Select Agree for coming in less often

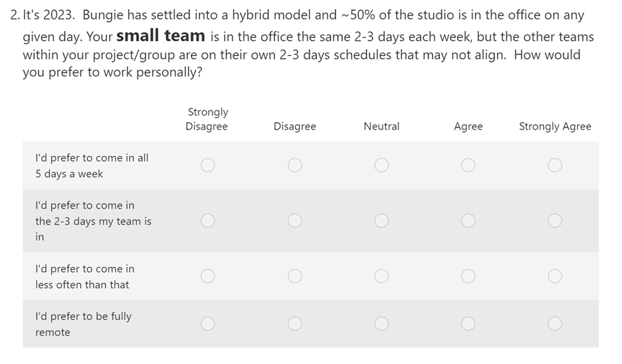(x=468, y=276)
